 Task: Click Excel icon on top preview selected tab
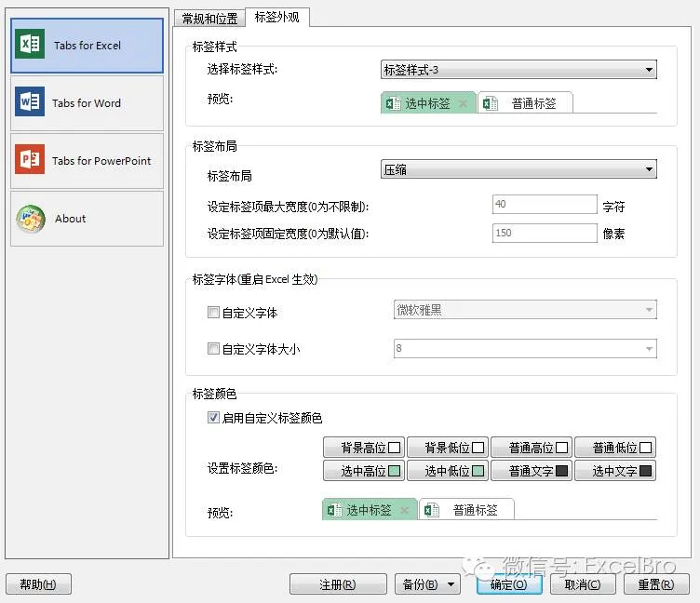click(393, 103)
